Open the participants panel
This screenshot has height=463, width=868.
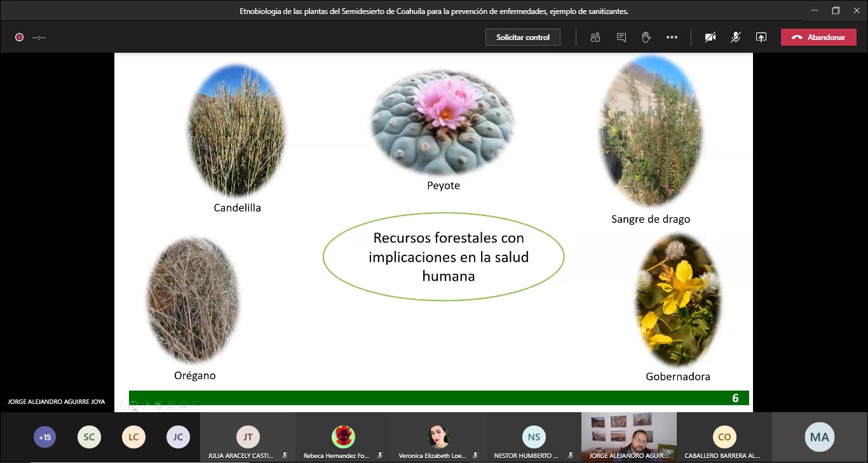tap(595, 37)
